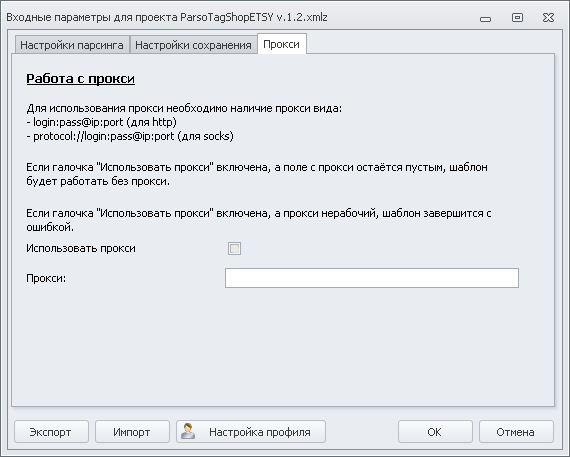
Task: Click the Работа с прокси heading
Action: pos(80,79)
